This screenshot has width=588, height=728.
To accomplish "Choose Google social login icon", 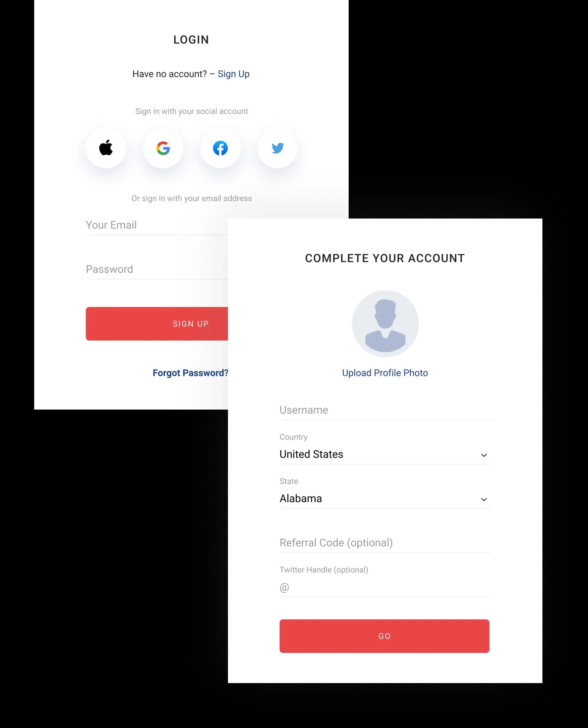I will [x=163, y=148].
